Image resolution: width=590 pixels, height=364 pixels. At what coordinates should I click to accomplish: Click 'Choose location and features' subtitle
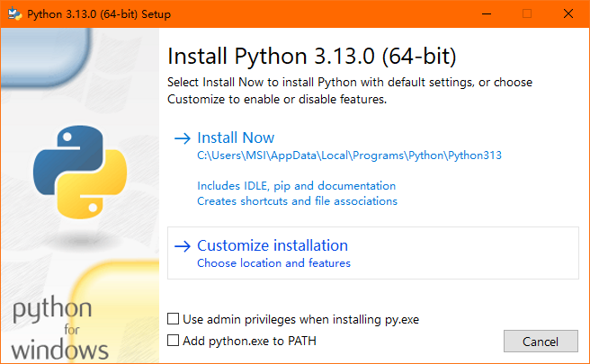[x=273, y=263]
